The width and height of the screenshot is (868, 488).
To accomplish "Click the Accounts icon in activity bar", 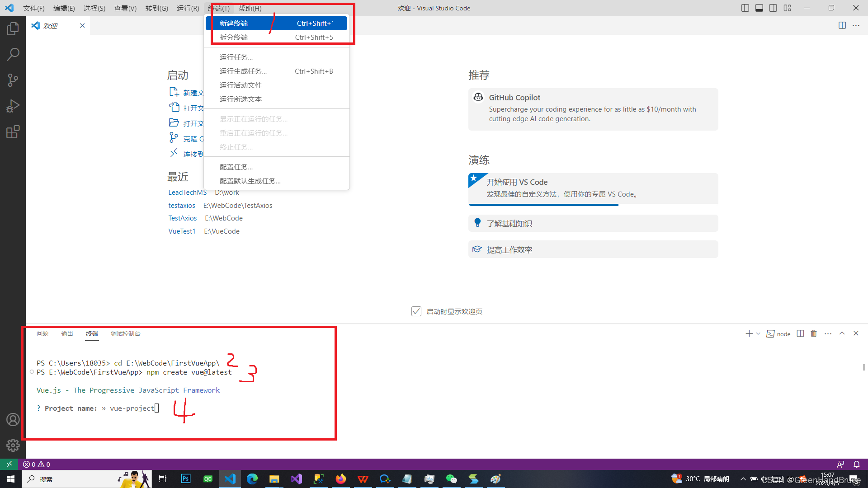I will point(13,420).
